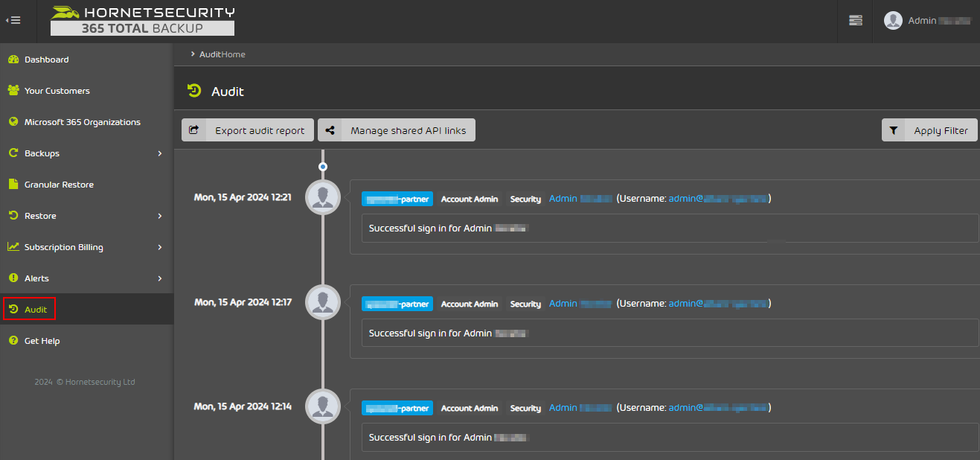Click the Granular Restore document icon
The image size is (980, 460).
tap(13, 184)
